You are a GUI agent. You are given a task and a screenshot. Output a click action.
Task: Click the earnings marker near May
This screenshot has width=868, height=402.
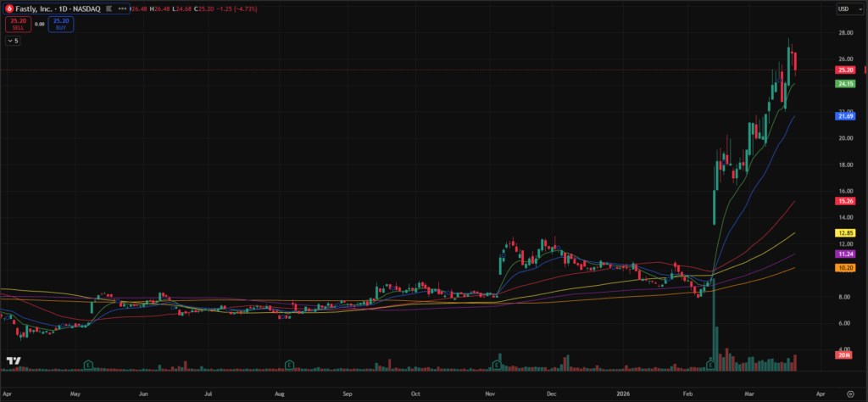88,364
